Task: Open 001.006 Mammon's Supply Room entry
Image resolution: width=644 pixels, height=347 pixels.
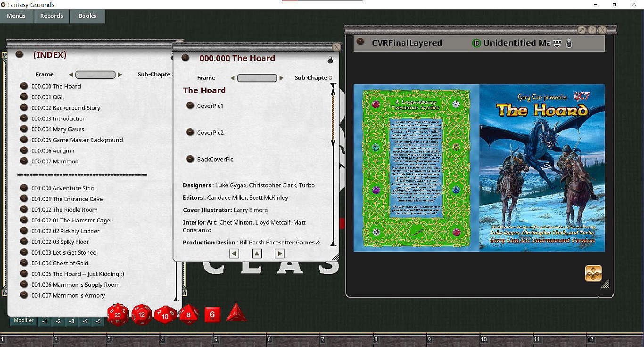Action: (x=76, y=284)
